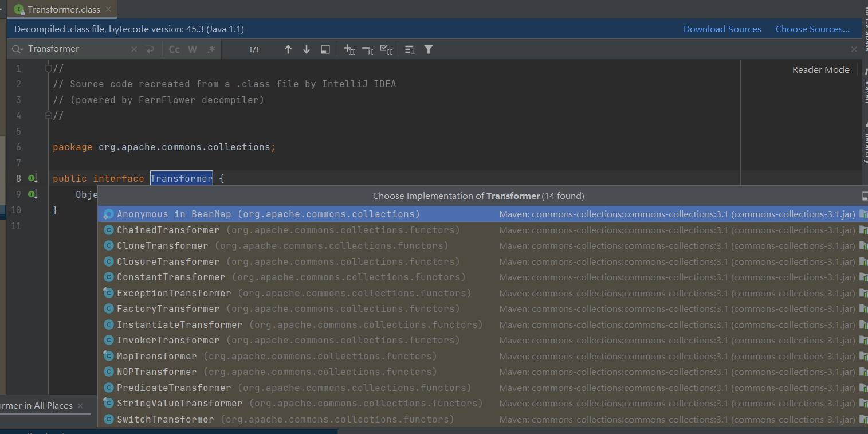Select all occurrences icon in find bar
Image resolution: width=868 pixels, height=434 pixels.
pos(386,50)
